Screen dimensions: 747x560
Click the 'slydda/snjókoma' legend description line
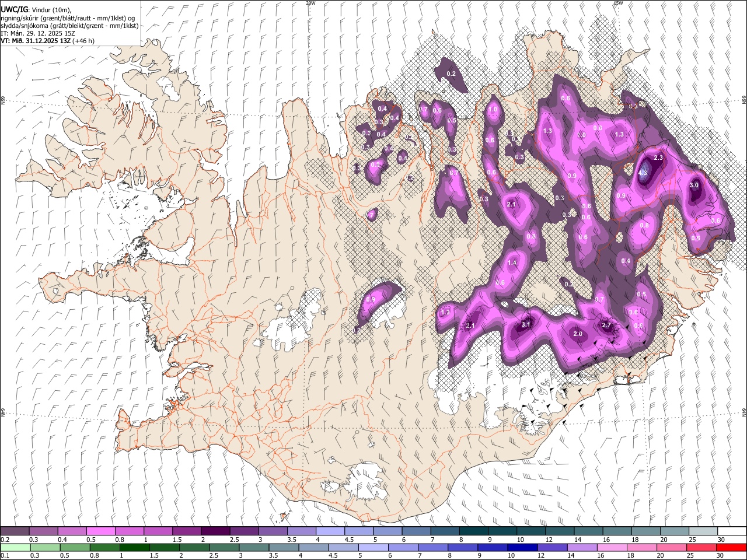69,26
